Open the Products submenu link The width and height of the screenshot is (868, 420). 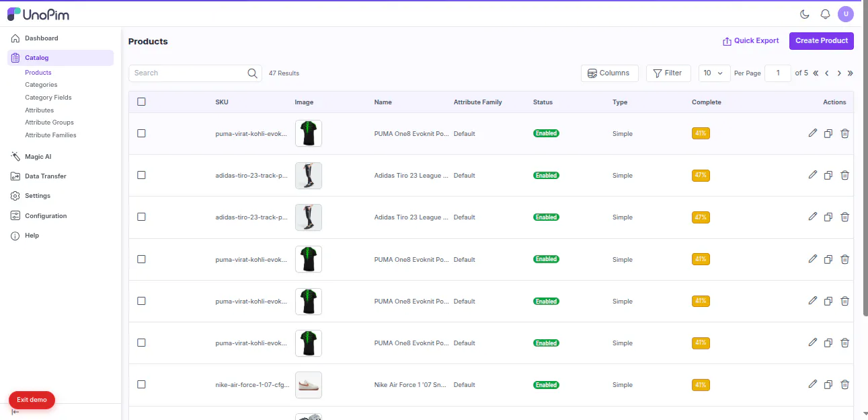pos(38,73)
